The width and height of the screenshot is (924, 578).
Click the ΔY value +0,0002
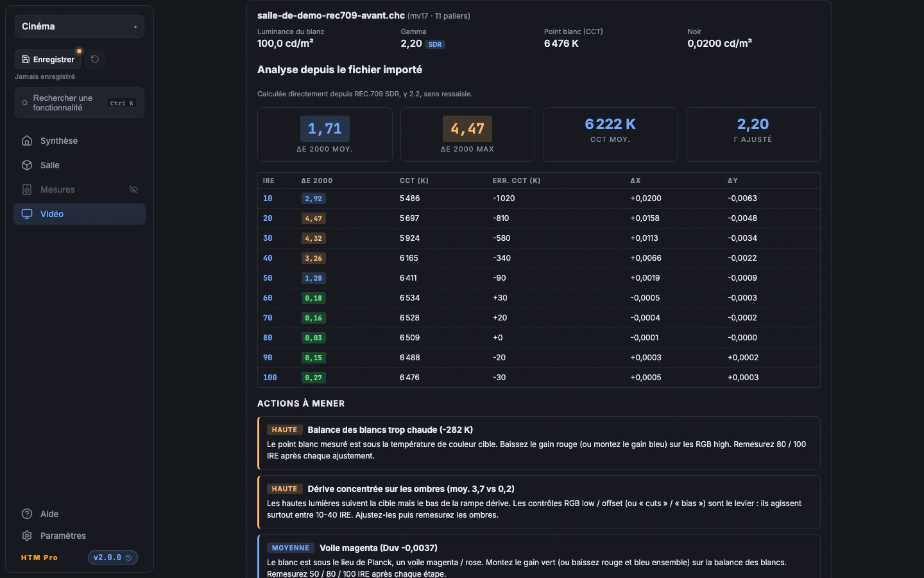click(743, 358)
